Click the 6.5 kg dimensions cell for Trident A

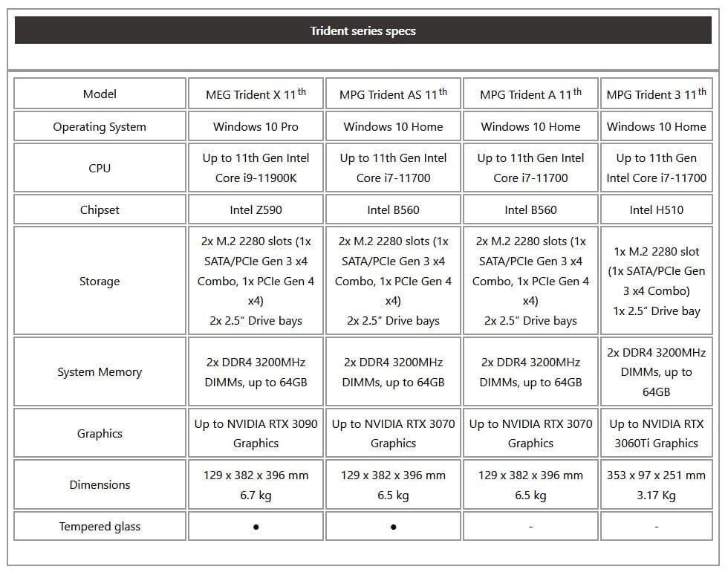tap(530, 484)
